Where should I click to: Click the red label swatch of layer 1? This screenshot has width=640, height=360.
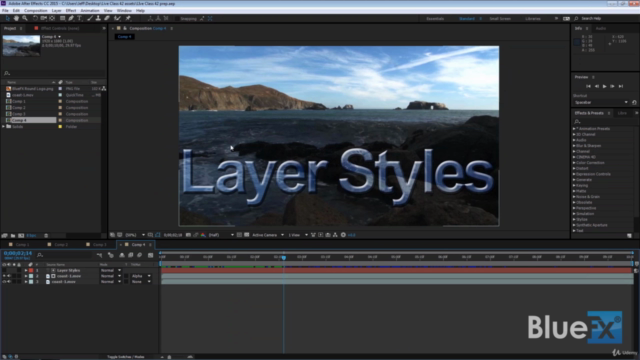tap(31, 270)
